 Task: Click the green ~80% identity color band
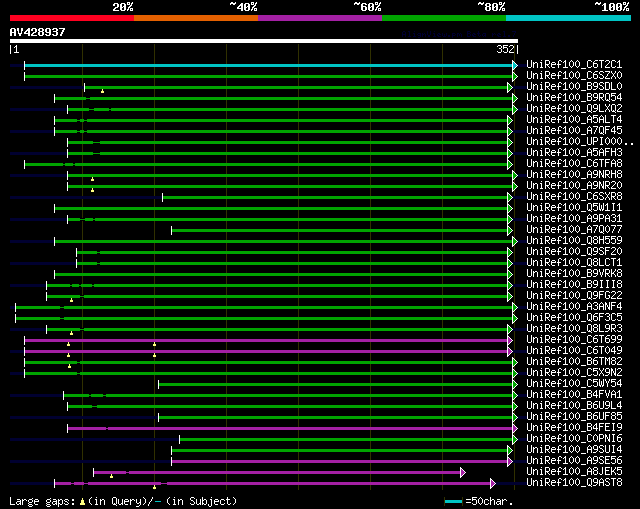click(x=444, y=18)
